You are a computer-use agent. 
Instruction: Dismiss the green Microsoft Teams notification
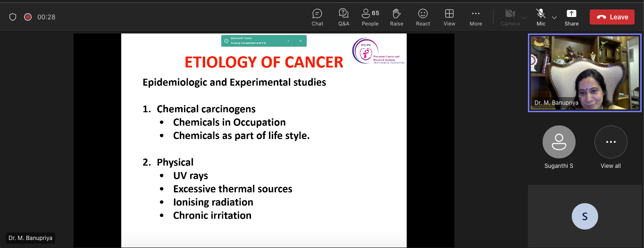(301, 41)
